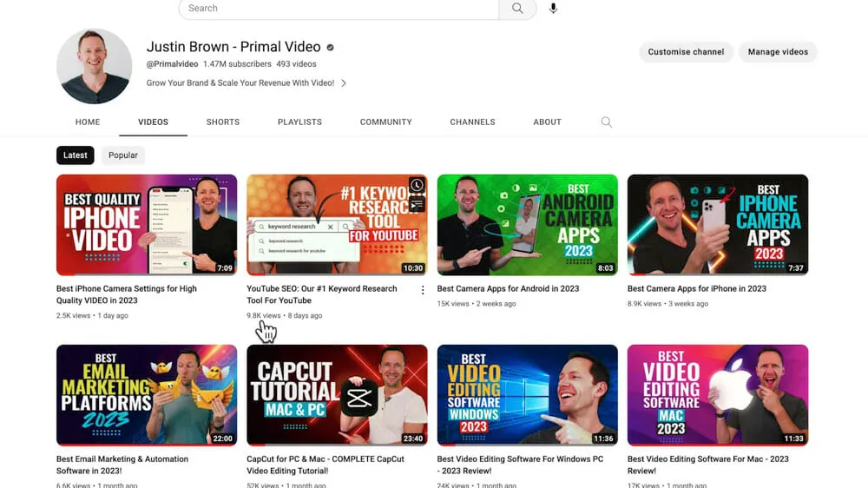The height and width of the screenshot is (488, 868).
Task: Expand the channel description arrow
Action: pyautogui.click(x=344, y=83)
